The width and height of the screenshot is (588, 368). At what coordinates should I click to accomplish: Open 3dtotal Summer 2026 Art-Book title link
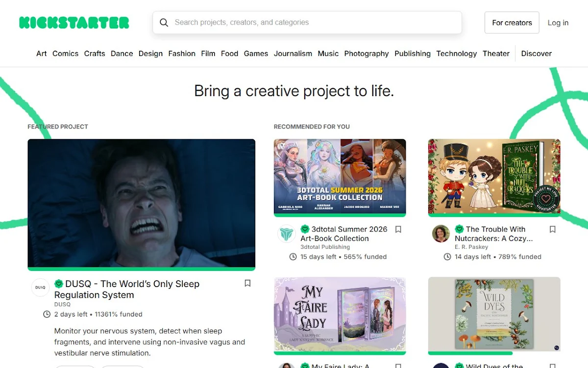pos(344,234)
